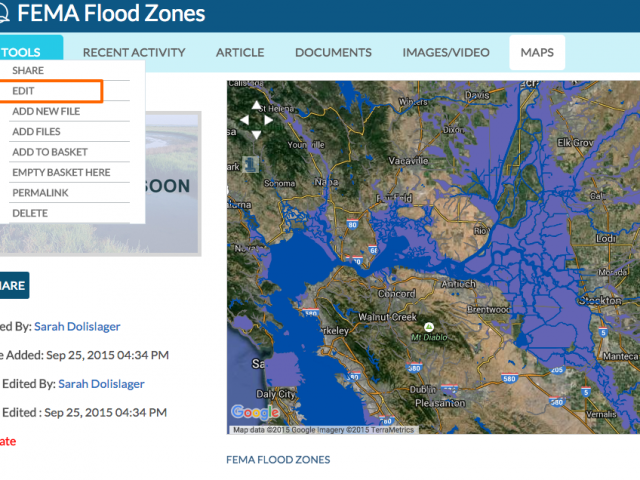Click the Google logo on map
Image resolution: width=640 pixels, height=480 pixels.
point(255,412)
